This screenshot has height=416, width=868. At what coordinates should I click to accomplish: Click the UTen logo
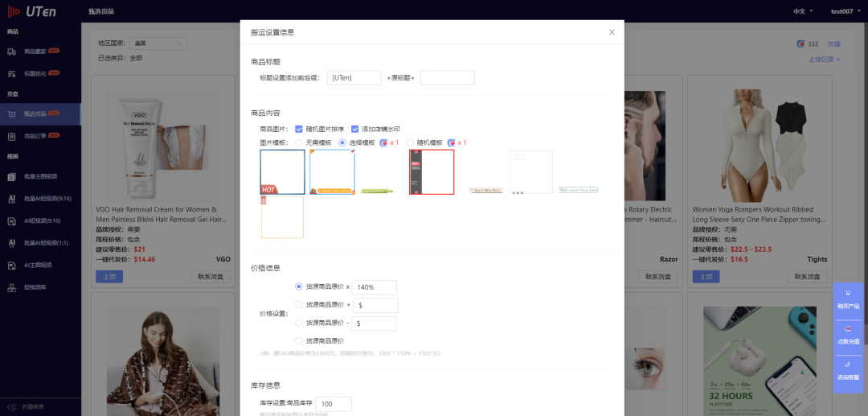click(x=31, y=11)
